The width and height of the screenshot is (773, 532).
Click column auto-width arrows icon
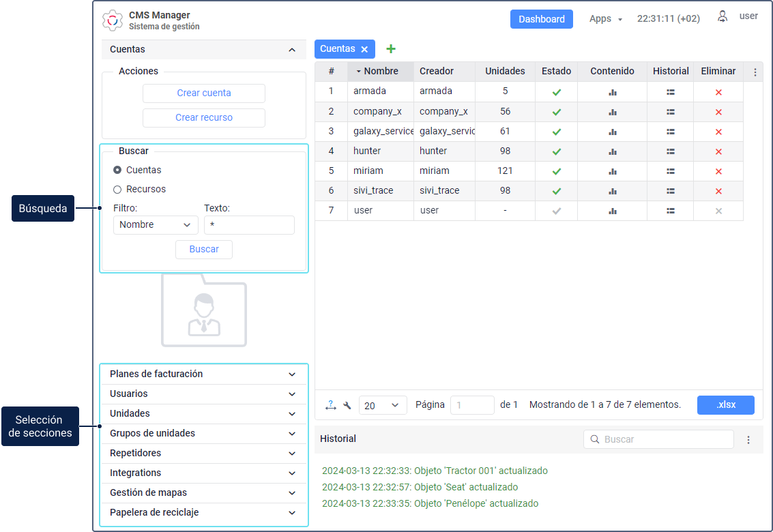point(331,405)
